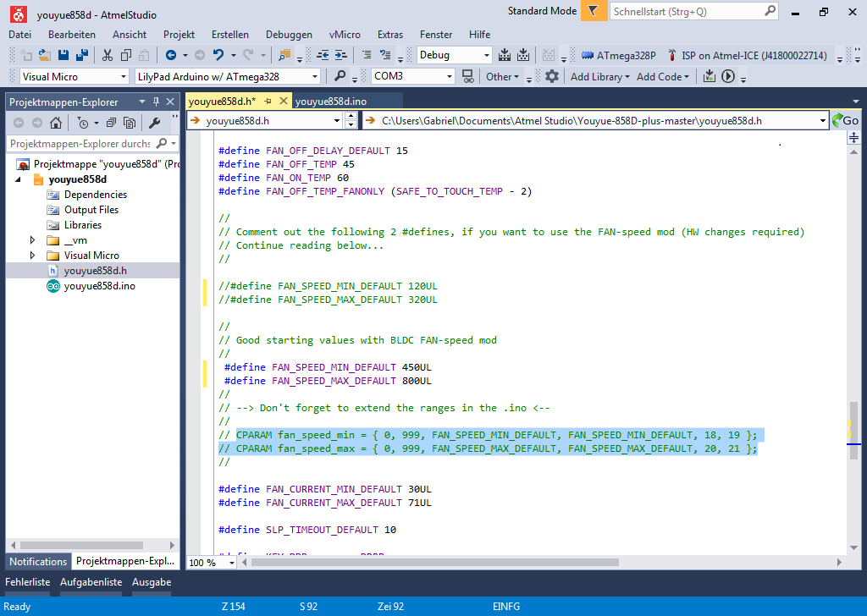Click the Home icon in Projektmappen-Explorer
This screenshot has width=867, height=616.
[x=55, y=123]
